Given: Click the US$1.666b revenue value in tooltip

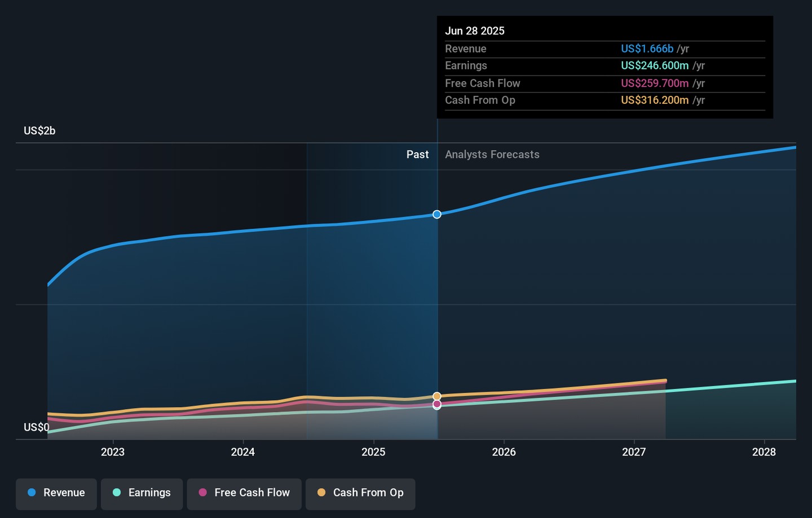Looking at the screenshot, I should point(647,49).
